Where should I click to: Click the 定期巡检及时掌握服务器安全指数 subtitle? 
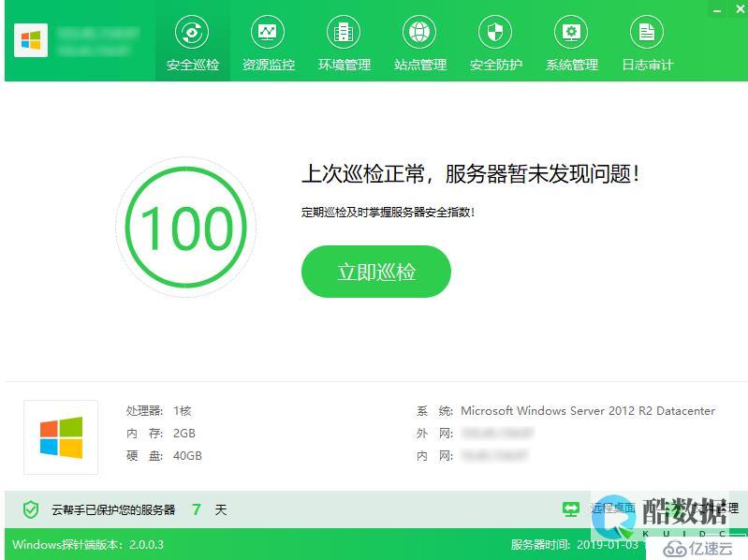point(388,213)
